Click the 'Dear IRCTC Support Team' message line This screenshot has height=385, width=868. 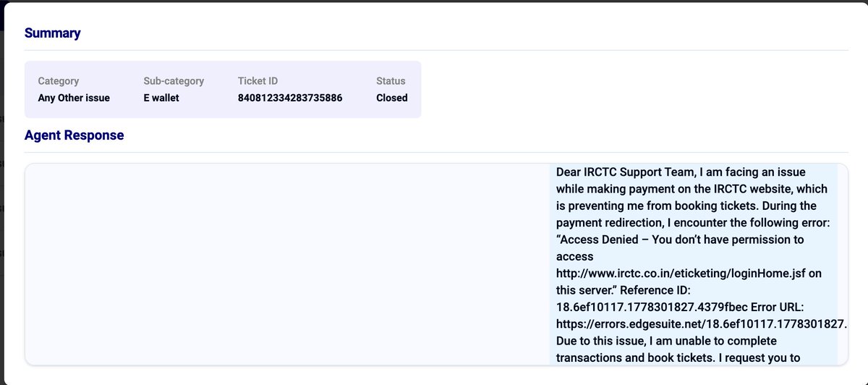[681, 172]
